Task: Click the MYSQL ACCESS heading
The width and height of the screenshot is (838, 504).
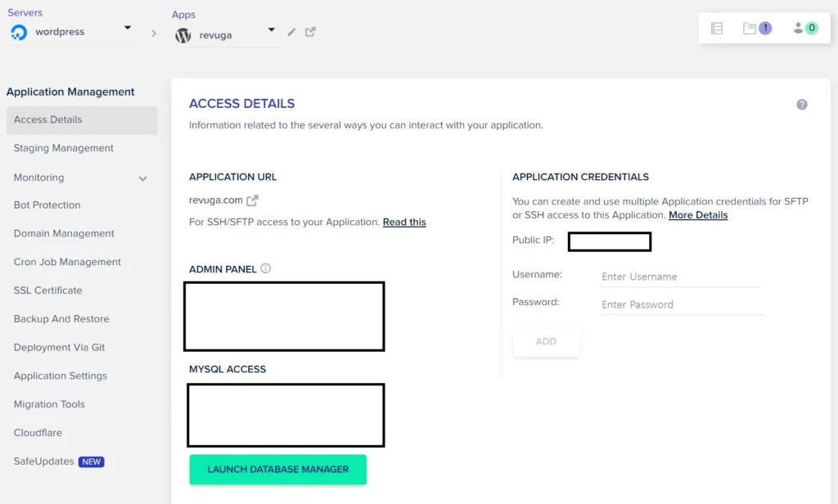Action: 228,369
